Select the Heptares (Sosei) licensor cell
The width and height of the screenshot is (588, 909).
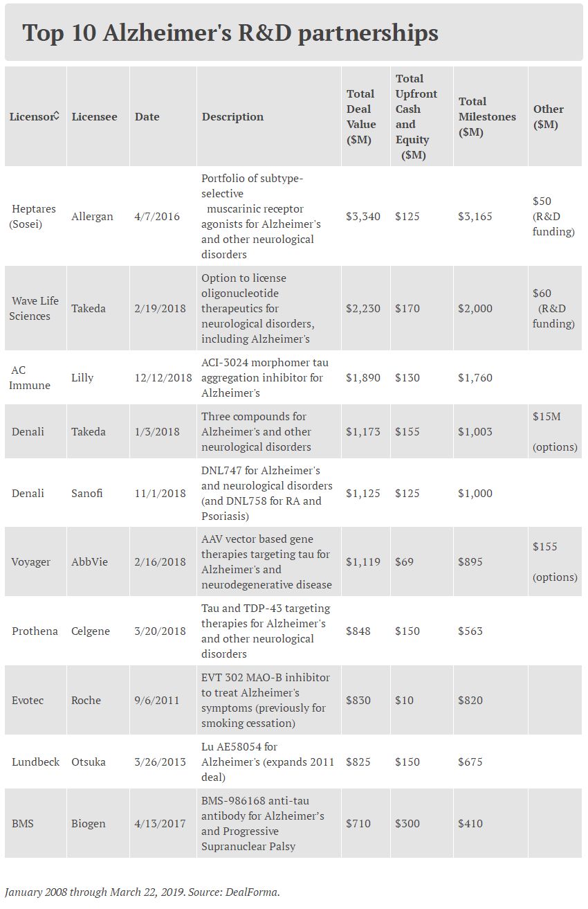34,216
